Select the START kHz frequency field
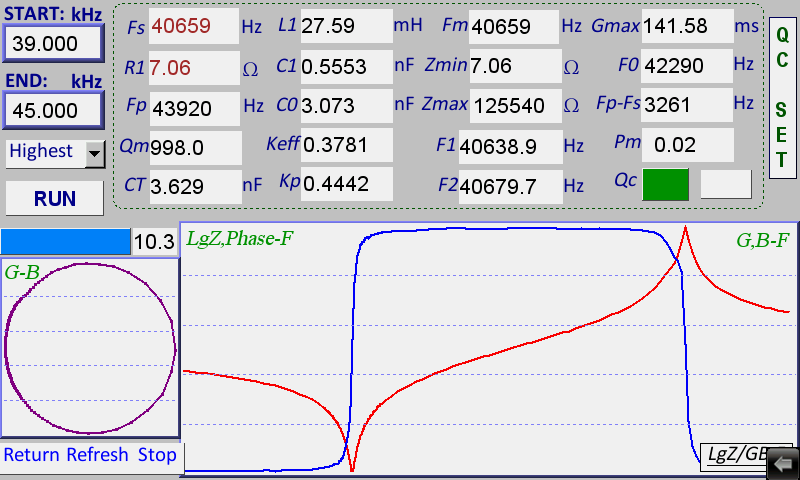This screenshot has width=800, height=480. tap(54, 42)
